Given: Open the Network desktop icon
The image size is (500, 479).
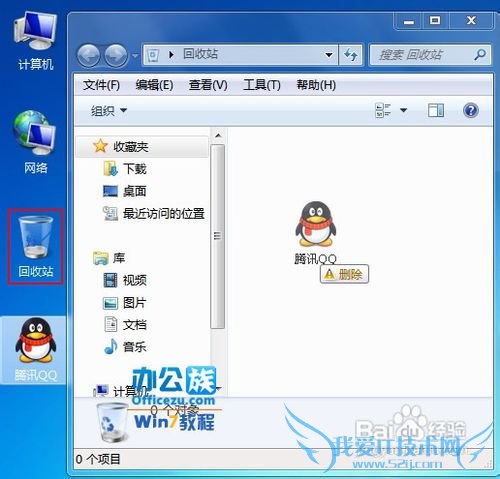Looking at the screenshot, I should pyautogui.click(x=35, y=142).
